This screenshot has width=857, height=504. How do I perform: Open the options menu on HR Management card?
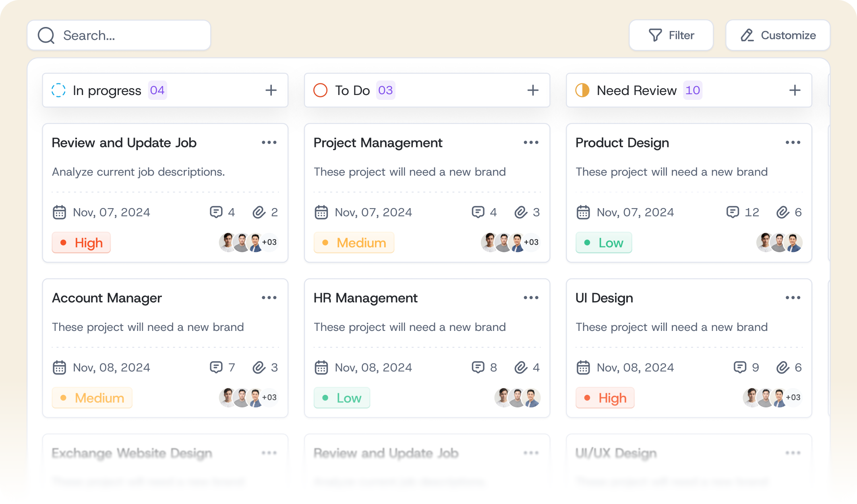pos(531,297)
